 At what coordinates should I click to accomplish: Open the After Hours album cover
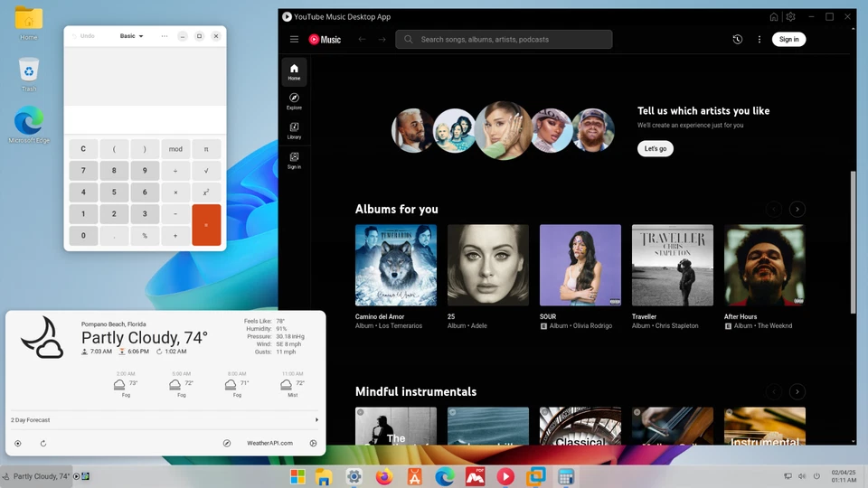[x=765, y=265]
